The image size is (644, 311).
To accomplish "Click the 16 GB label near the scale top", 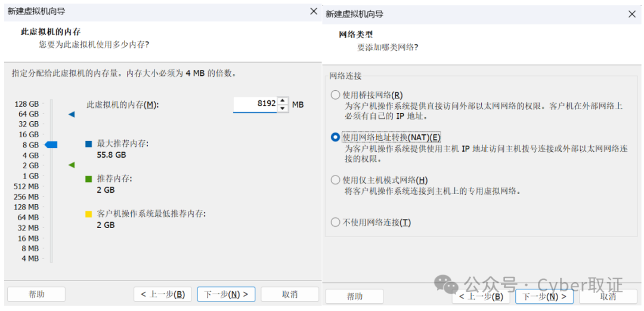I will [x=29, y=134].
